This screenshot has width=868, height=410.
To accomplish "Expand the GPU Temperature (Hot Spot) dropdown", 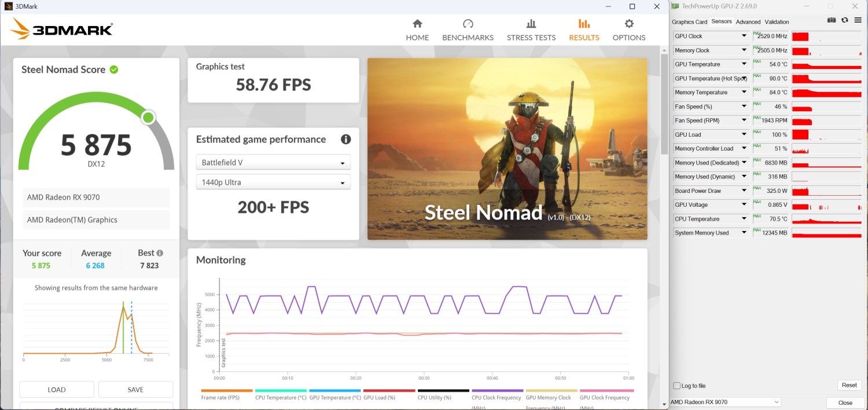I will [744, 78].
